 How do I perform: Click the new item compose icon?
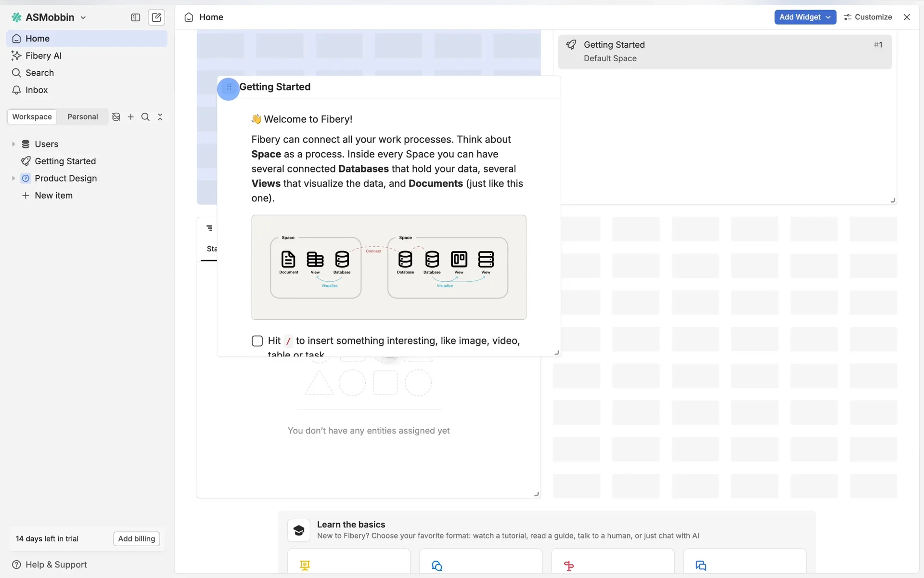pos(156,17)
